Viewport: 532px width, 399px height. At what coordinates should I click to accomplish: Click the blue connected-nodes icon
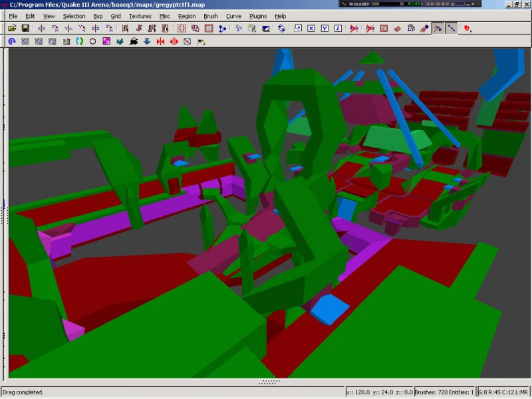[x=223, y=29]
